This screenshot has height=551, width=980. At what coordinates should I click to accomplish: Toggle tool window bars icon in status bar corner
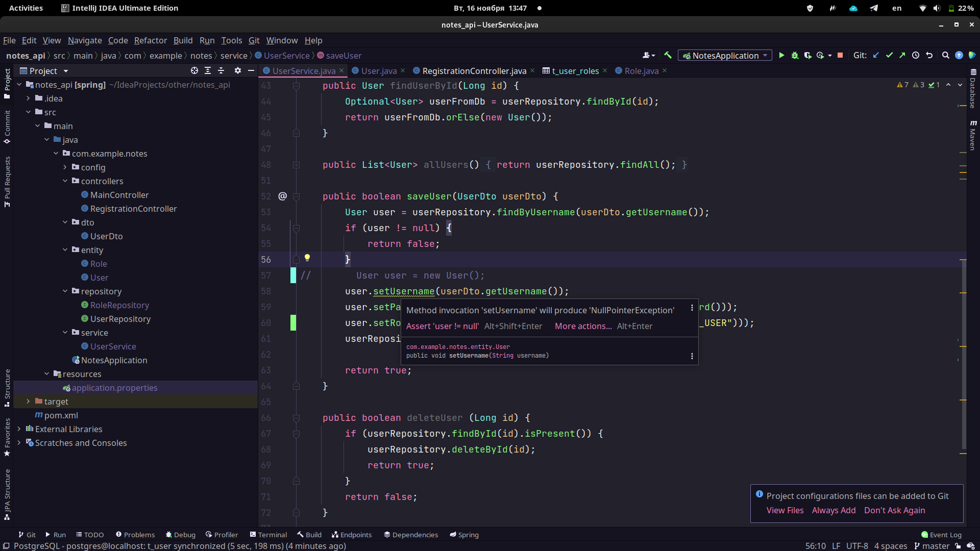pos(6,546)
